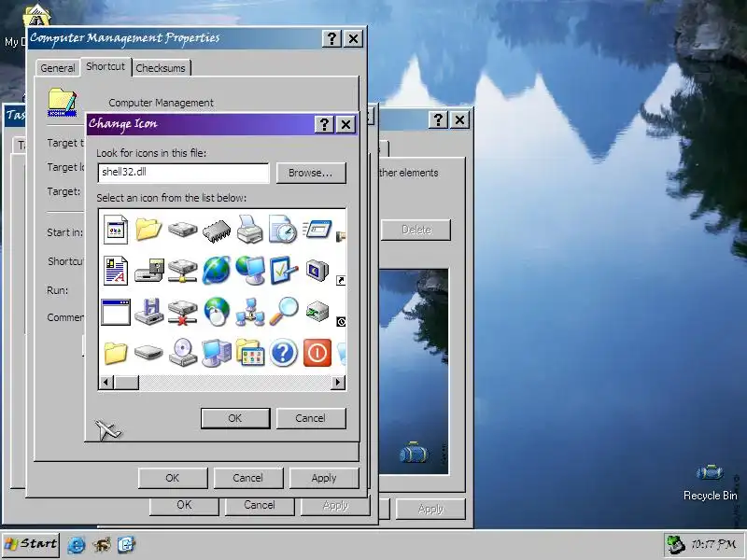This screenshot has width=747, height=560.
Task: Select the closed yellow folder icon
Action: tap(116, 354)
